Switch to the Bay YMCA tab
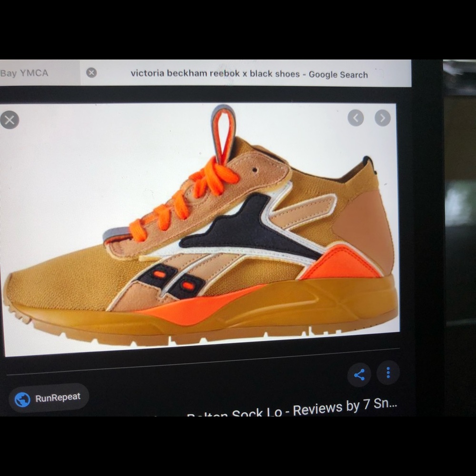This screenshot has height=476, width=476. (40, 72)
